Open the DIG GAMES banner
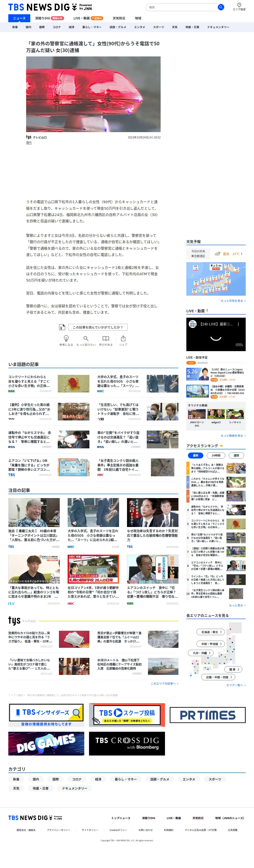This screenshot has width=254, height=868. 46,743
